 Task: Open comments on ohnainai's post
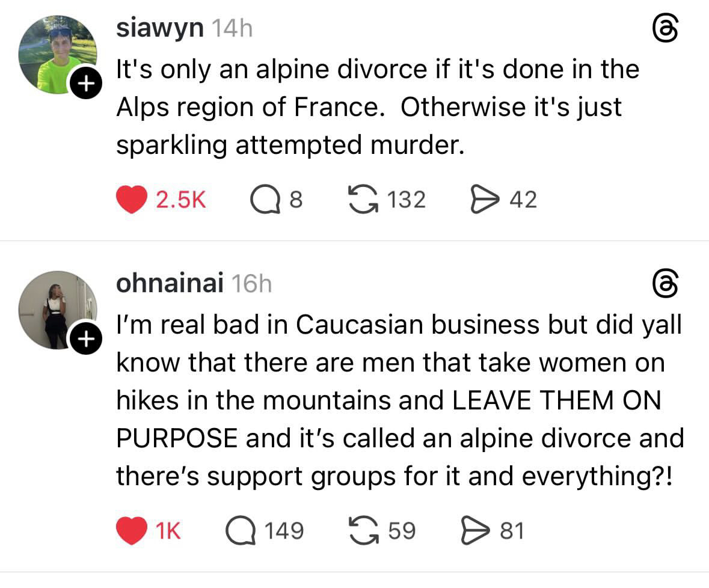(240, 530)
